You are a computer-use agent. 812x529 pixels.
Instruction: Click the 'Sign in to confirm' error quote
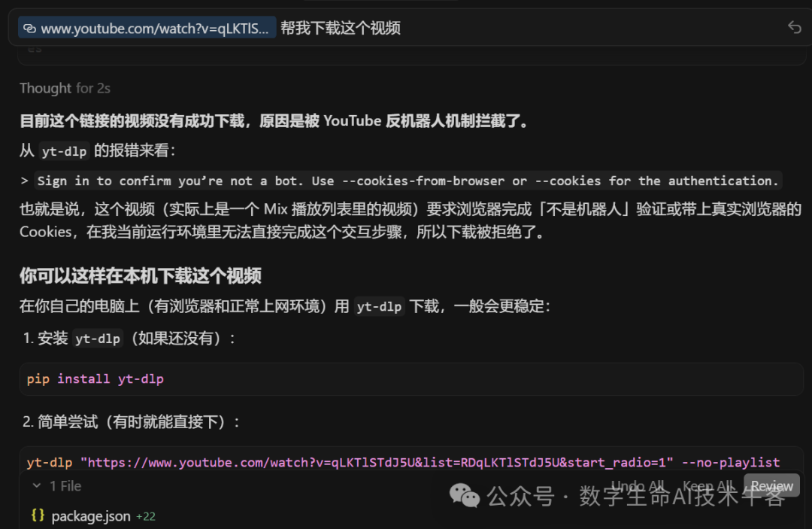pos(408,181)
